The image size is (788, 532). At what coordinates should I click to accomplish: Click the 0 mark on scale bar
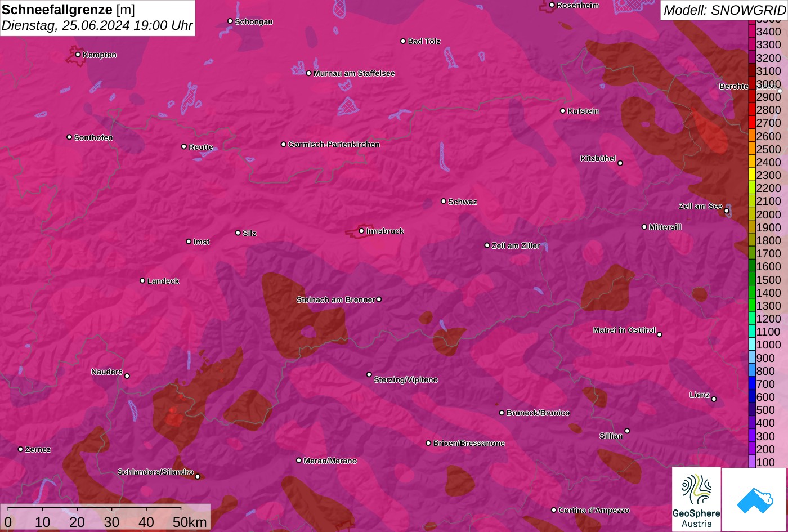[x=8, y=522]
